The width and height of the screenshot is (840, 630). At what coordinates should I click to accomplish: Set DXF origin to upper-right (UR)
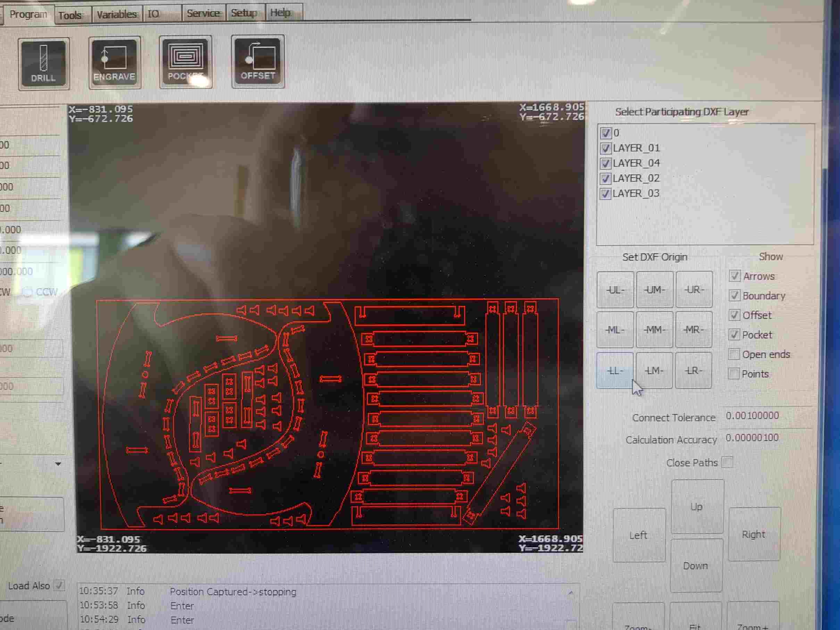click(694, 290)
